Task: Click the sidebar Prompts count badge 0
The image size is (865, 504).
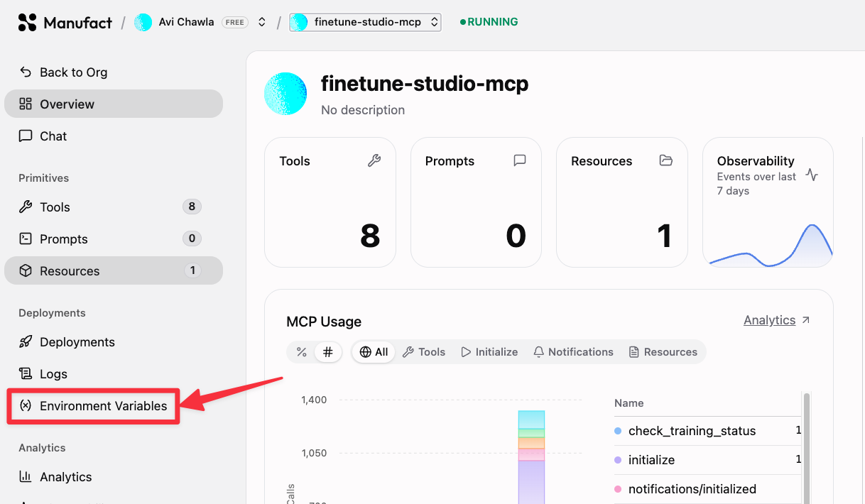Action: tap(192, 239)
